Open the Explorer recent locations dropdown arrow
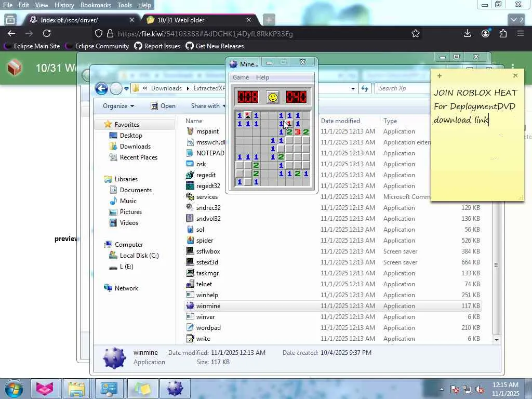 pos(127,88)
